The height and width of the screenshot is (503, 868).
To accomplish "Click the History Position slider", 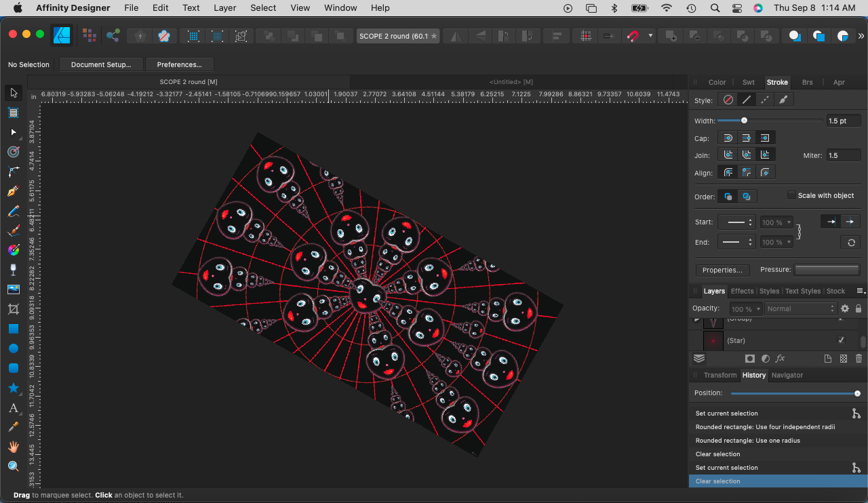I will [x=795, y=393].
